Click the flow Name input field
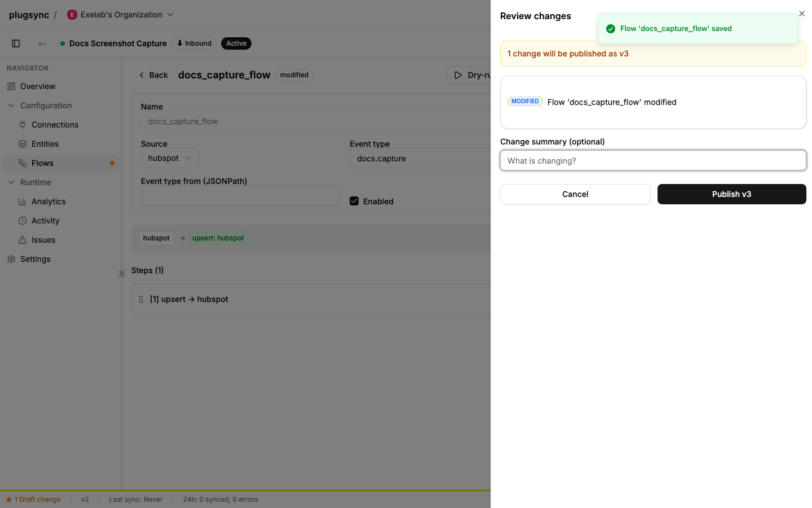The height and width of the screenshot is (508, 812). click(316, 121)
